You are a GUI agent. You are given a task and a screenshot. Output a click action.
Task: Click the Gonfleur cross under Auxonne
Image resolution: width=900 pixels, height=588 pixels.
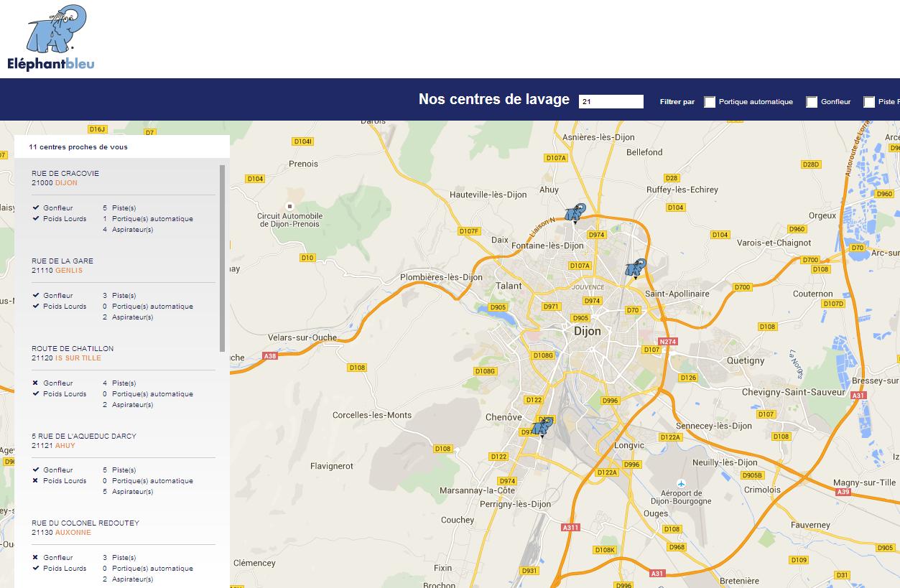[35, 557]
